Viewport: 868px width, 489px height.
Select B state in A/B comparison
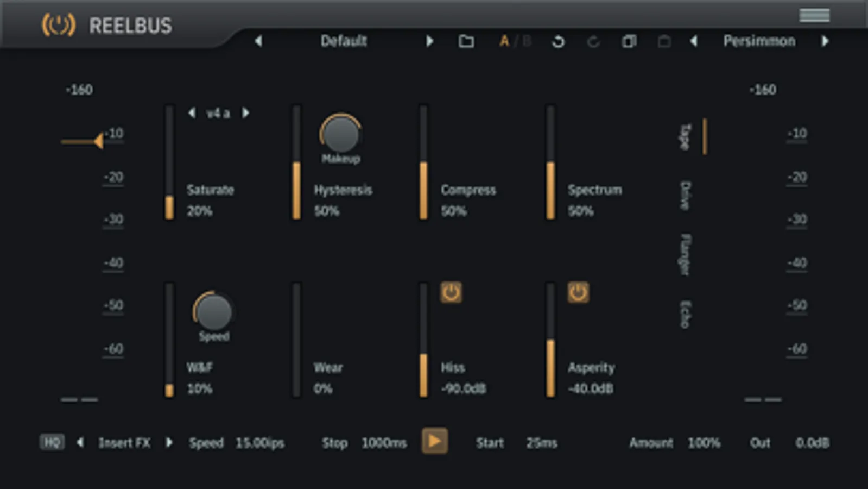coord(526,41)
